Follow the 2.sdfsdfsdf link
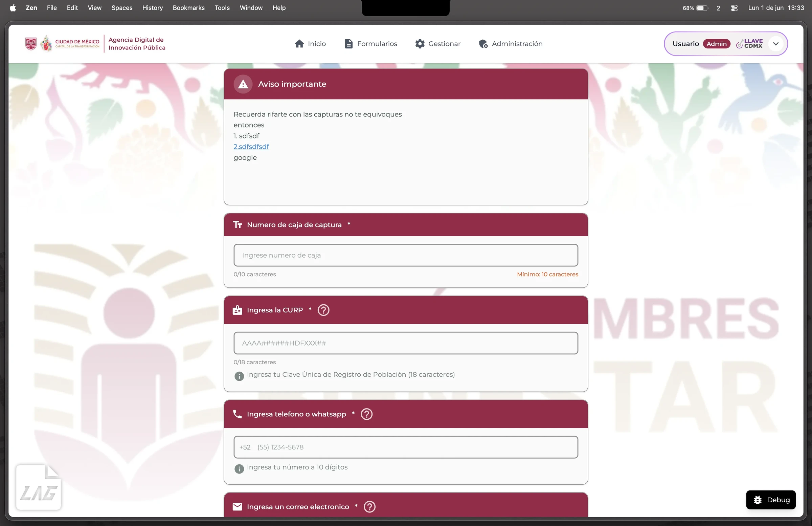Image resolution: width=812 pixels, height=526 pixels. tap(251, 147)
